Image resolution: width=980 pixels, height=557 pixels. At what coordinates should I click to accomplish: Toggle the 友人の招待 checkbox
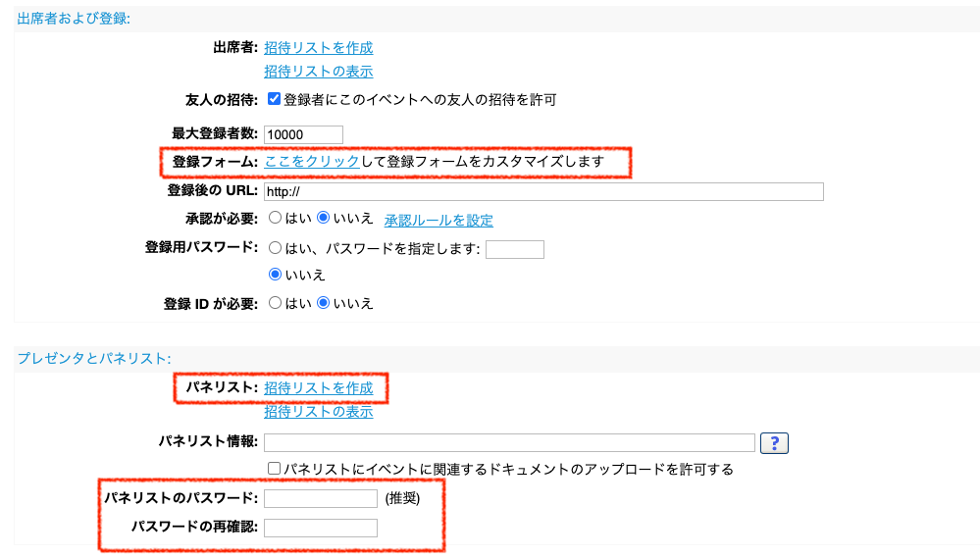click(x=274, y=99)
